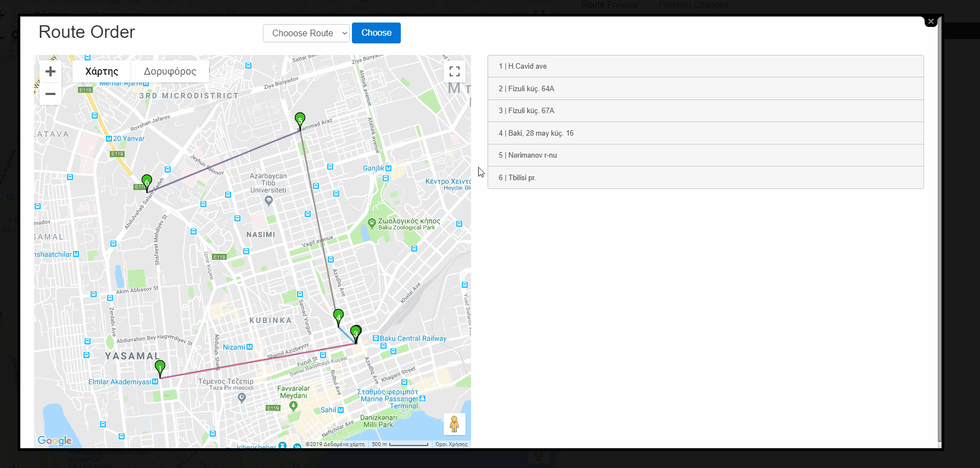Select route stop 4 Baki, 28 may küç. 16
This screenshot has width=980, height=468.
pyautogui.click(x=705, y=133)
